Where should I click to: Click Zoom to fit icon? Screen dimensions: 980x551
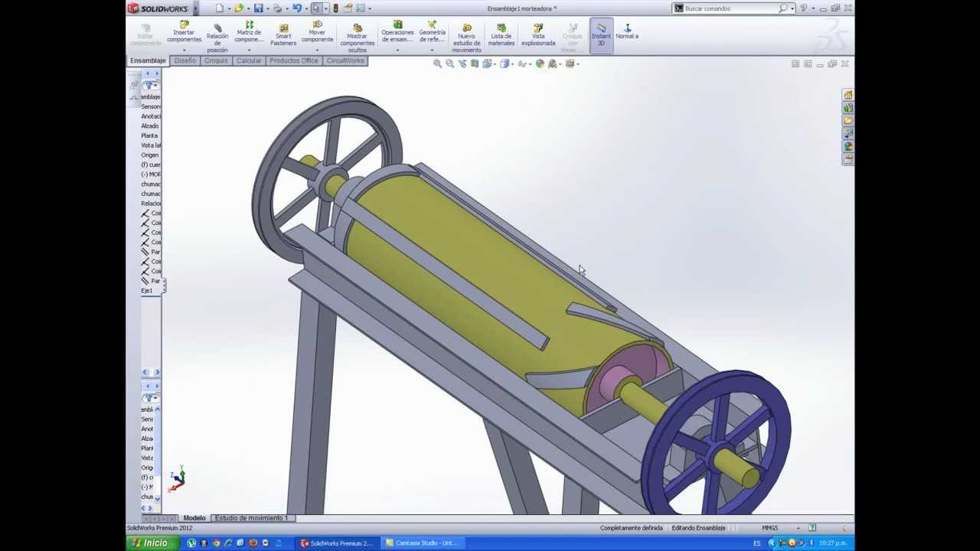[437, 64]
